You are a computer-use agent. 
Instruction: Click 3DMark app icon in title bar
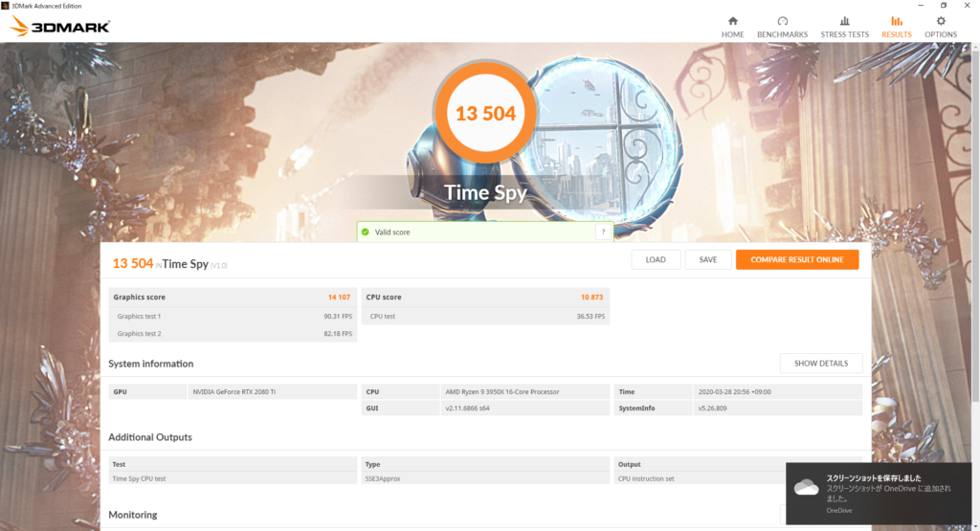click(x=6, y=6)
